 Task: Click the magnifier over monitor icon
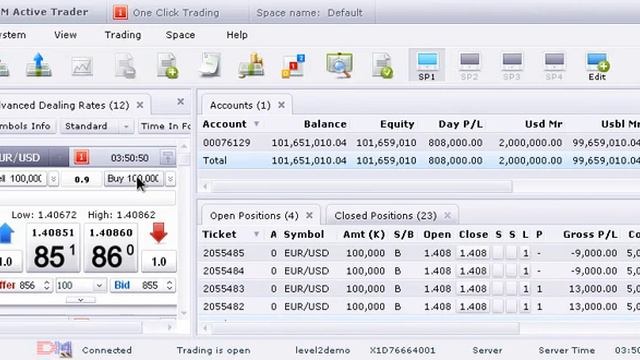(x=339, y=65)
